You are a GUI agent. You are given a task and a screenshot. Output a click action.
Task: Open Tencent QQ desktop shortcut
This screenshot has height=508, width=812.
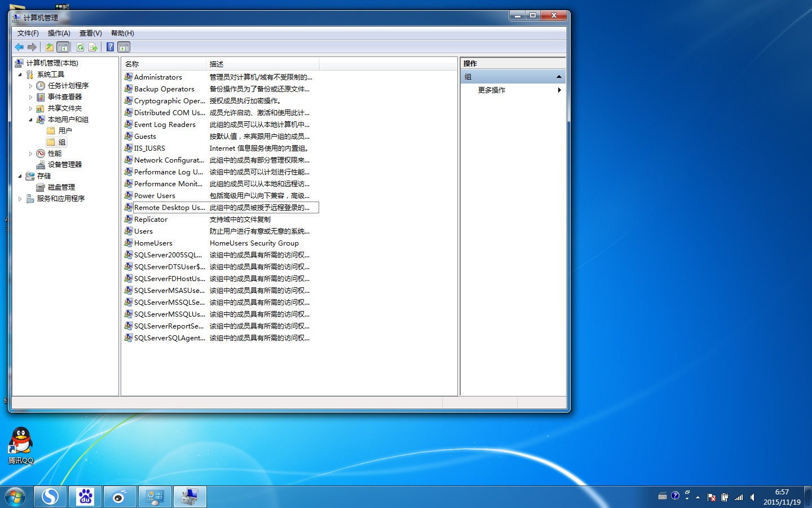[21, 445]
